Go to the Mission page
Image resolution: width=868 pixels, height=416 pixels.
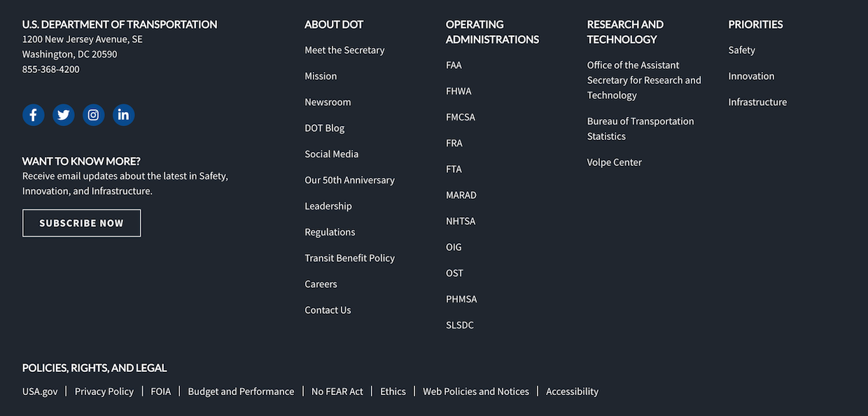(321, 76)
